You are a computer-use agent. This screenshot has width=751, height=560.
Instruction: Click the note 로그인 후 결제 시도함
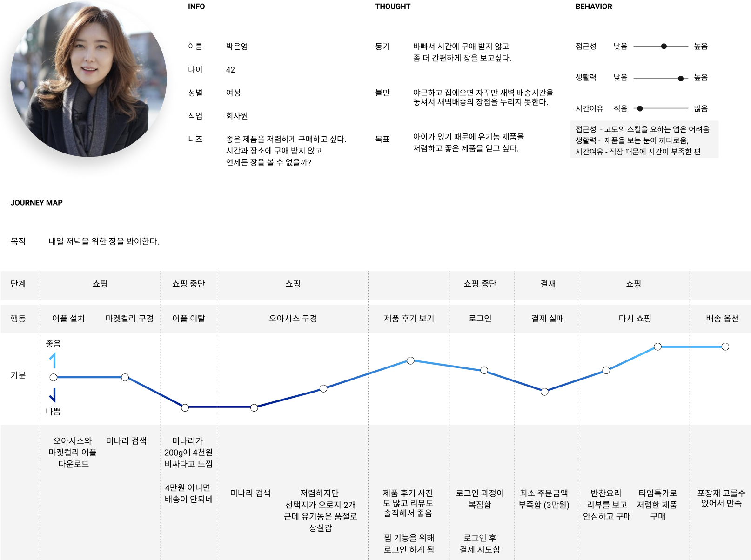coord(480,544)
